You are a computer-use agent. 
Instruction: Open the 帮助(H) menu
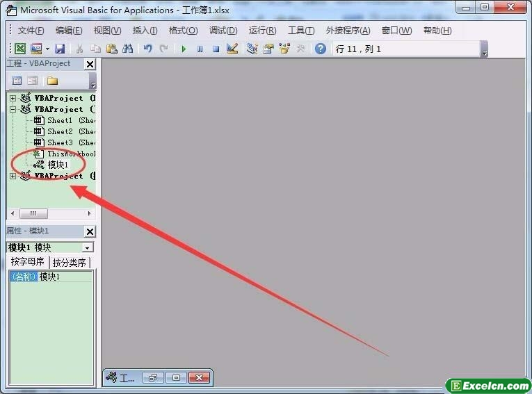437,31
